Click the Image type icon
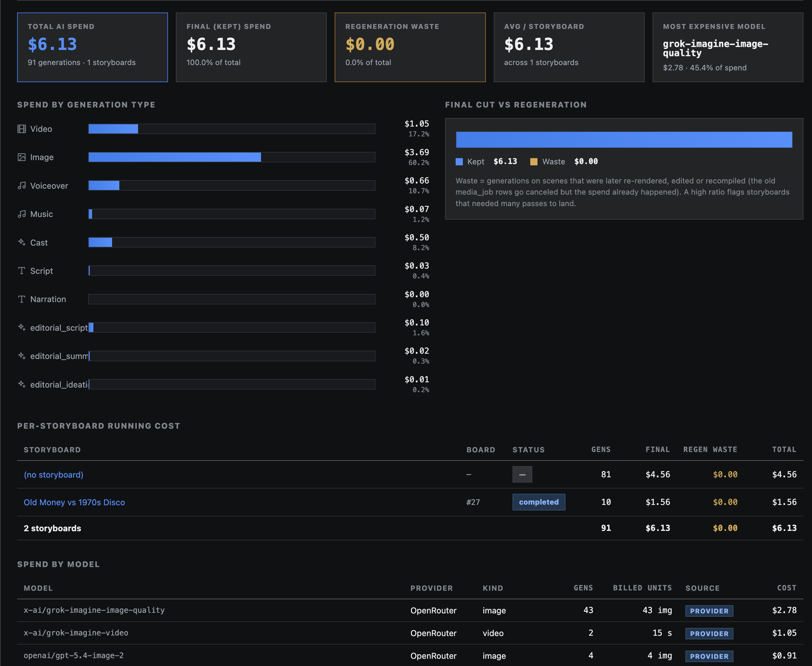The image size is (812, 666). point(21,157)
